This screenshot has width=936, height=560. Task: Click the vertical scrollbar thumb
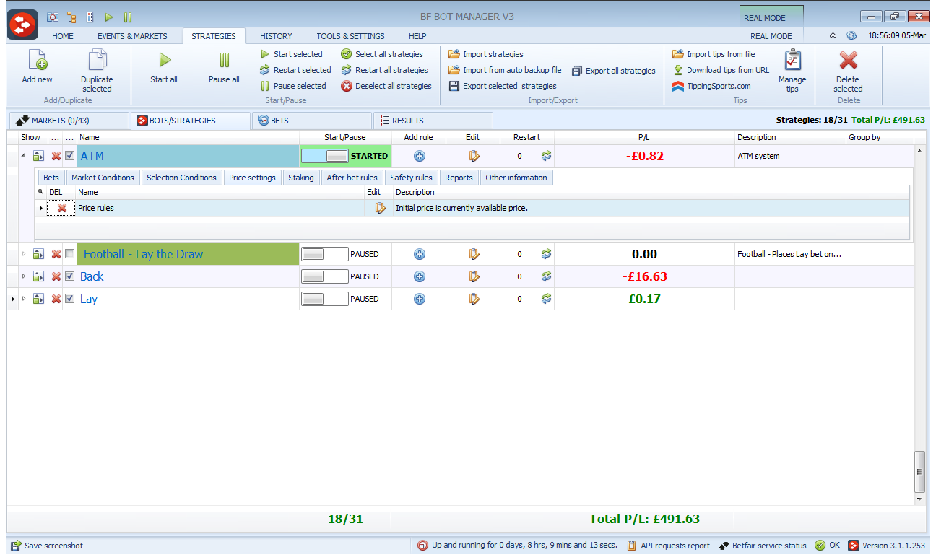pos(919,472)
